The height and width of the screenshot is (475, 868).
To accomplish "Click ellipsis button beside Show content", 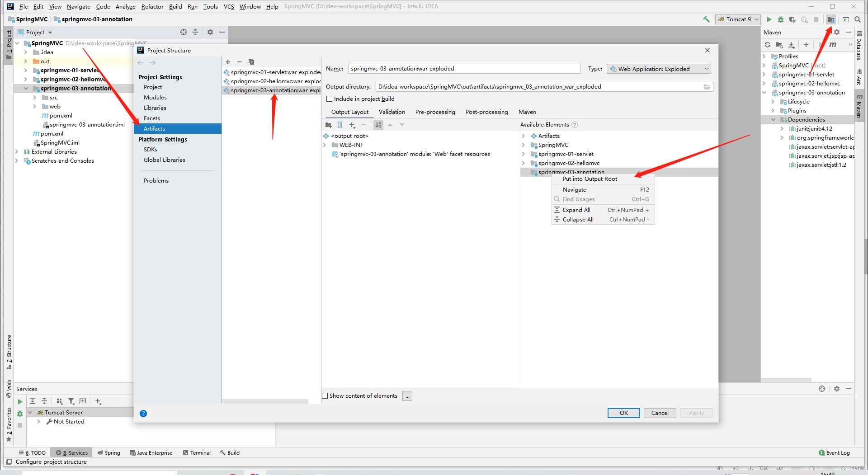I will click(407, 396).
